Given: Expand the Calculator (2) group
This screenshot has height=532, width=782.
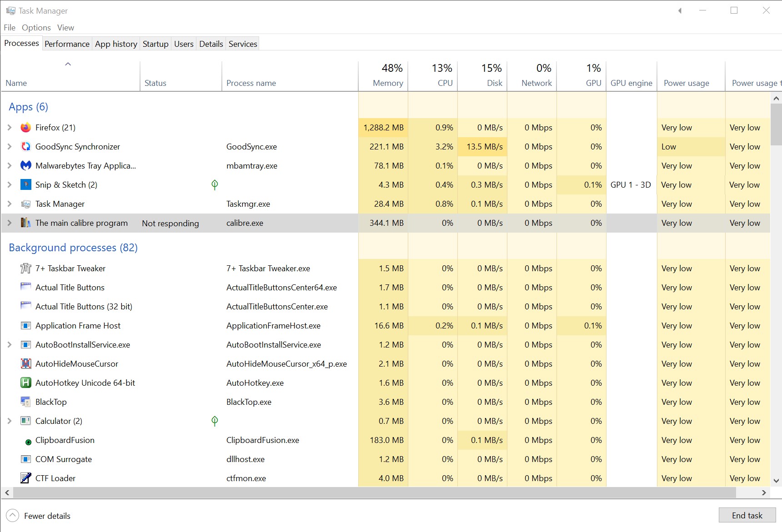Looking at the screenshot, I should point(10,421).
